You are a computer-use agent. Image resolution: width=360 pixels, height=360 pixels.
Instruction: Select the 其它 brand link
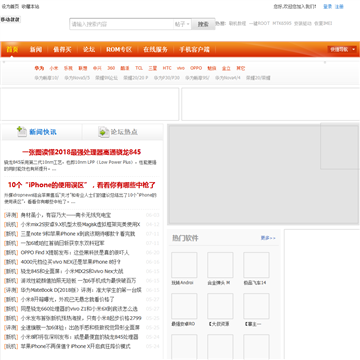click(x=241, y=68)
